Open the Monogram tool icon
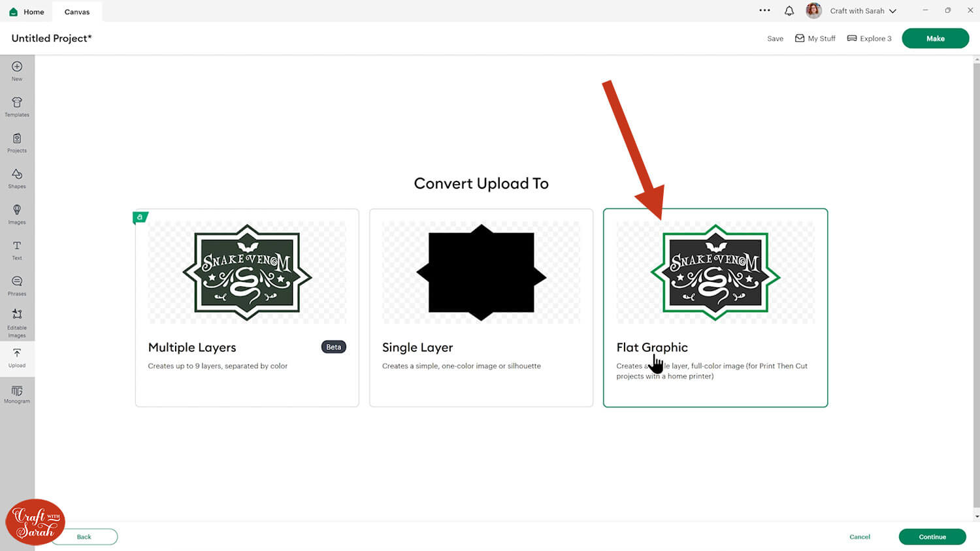Image resolution: width=980 pixels, height=551 pixels. (17, 391)
